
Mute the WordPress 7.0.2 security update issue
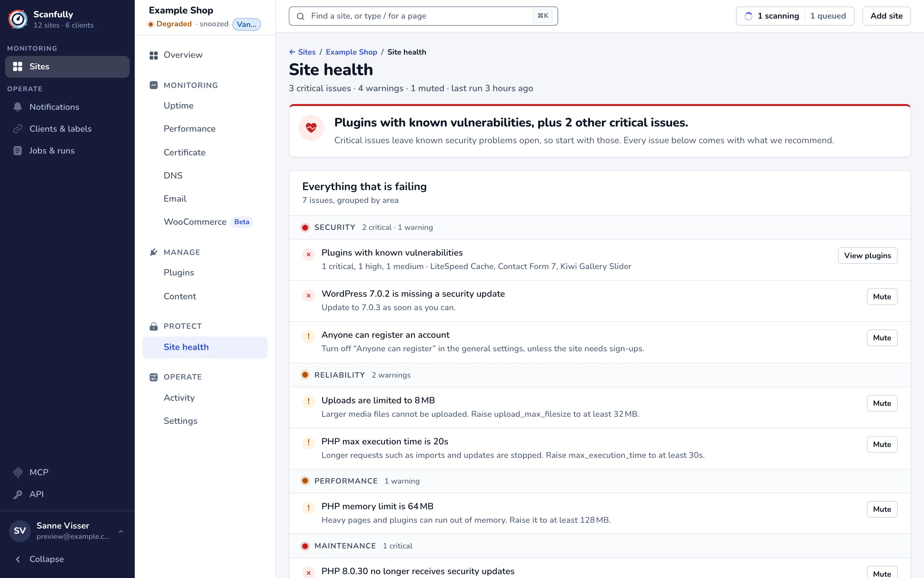[x=882, y=297]
